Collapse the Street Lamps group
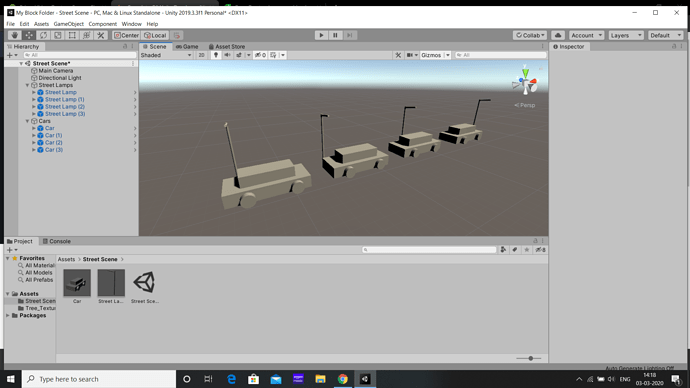This screenshot has height=388, width=690. pyautogui.click(x=27, y=85)
